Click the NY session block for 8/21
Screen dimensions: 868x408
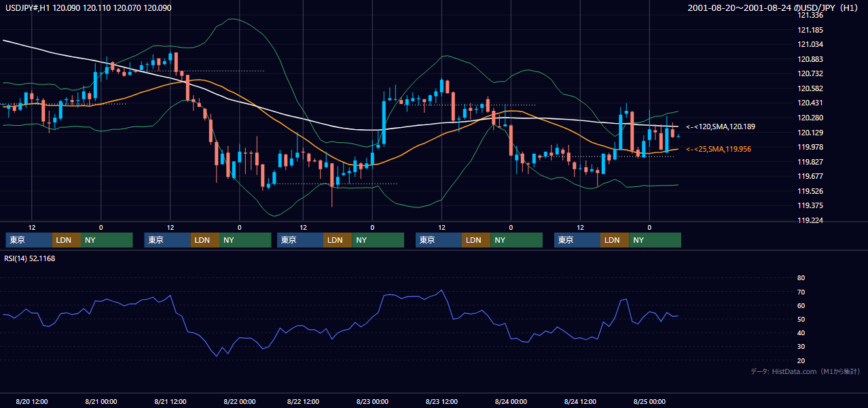[246, 240]
